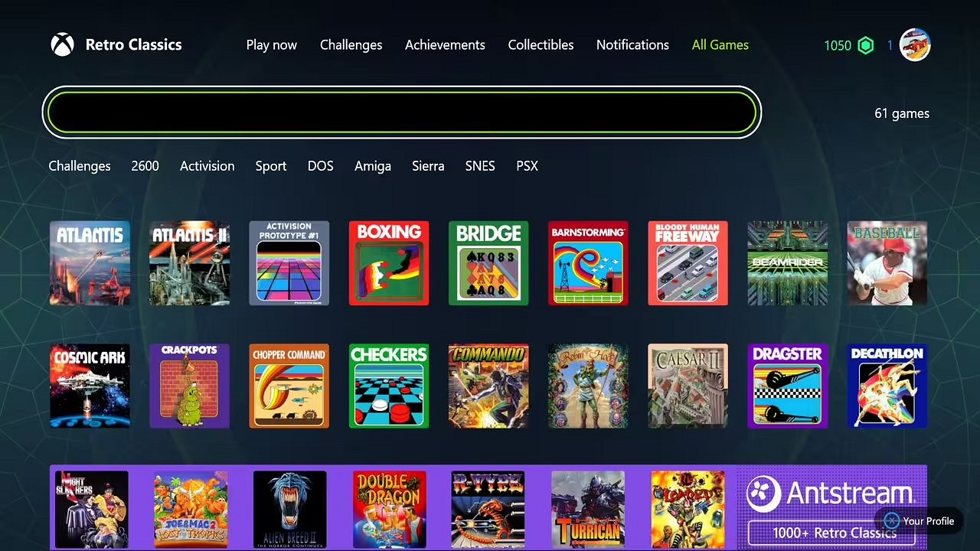Switch to the Challenges tab

pyautogui.click(x=351, y=45)
